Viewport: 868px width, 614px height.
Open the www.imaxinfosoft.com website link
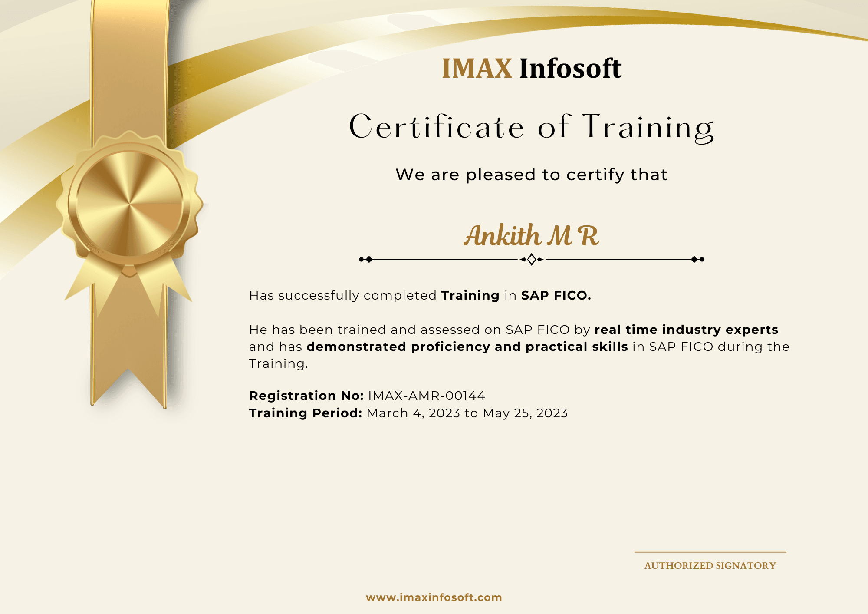[434, 597]
